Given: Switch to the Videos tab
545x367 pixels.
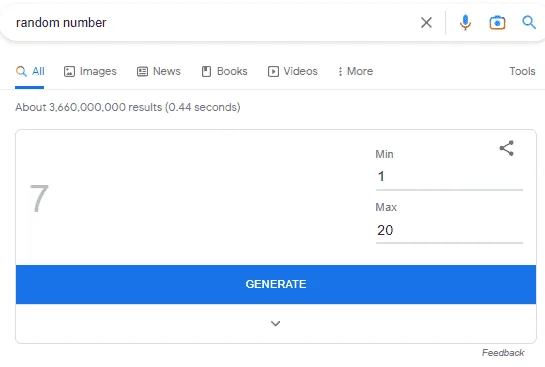Looking at the screenshot, I should point(293,71).
